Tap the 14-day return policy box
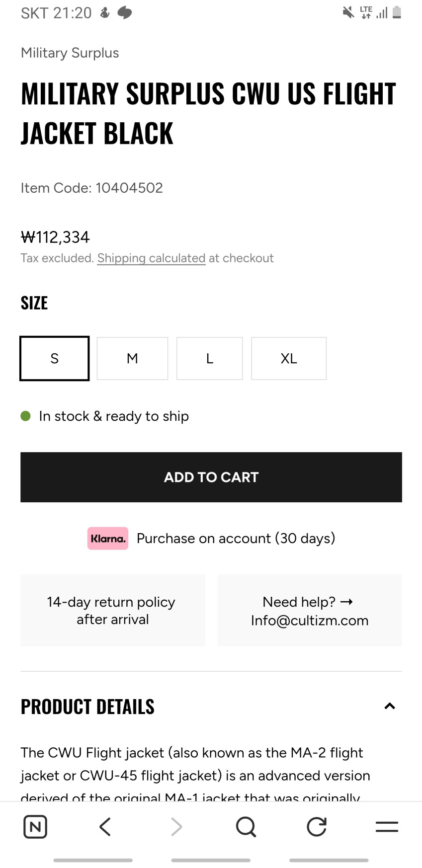 (112, 611)
